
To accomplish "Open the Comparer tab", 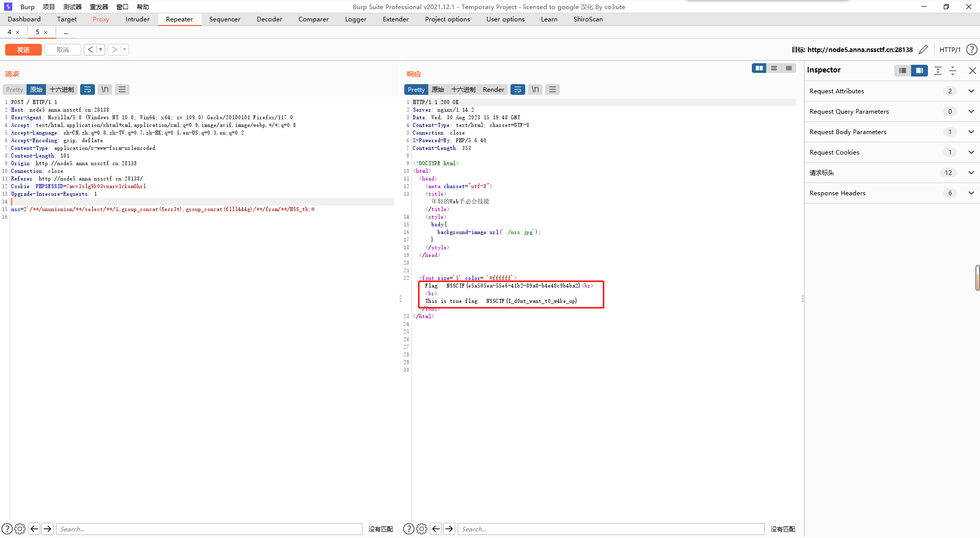I will click(x=313, y=19).
